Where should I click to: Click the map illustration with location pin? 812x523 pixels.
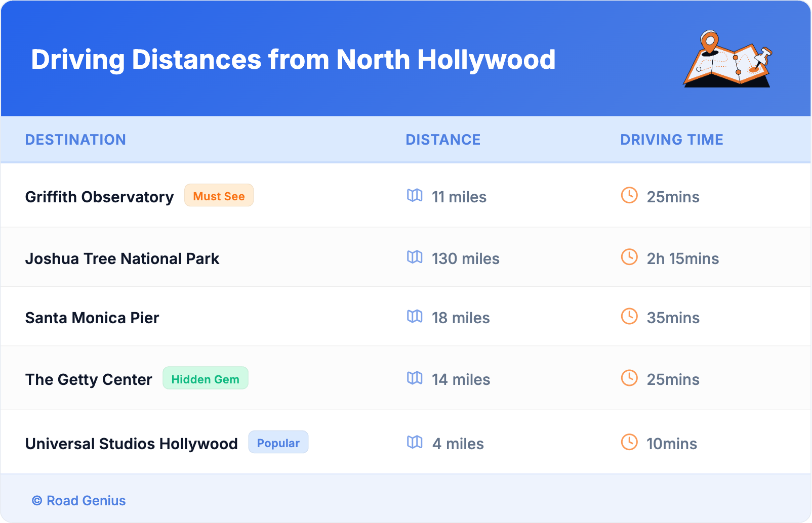click(x=727, y=59)
